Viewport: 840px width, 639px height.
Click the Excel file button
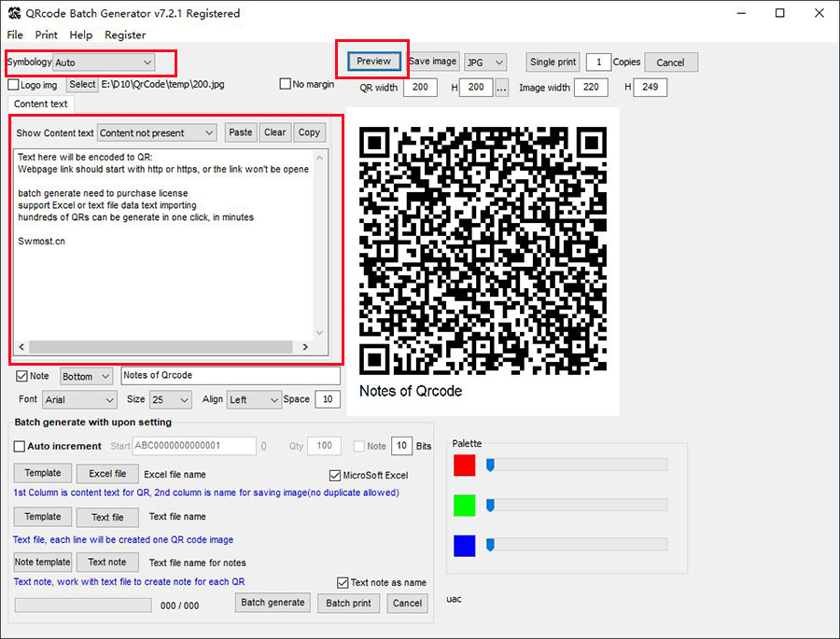(x=107, y=474)
